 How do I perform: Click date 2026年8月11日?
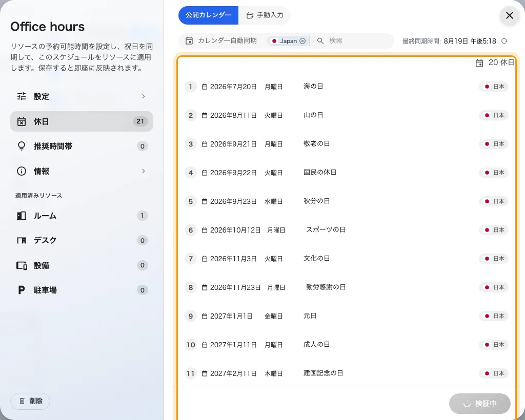tap(233, 115)
